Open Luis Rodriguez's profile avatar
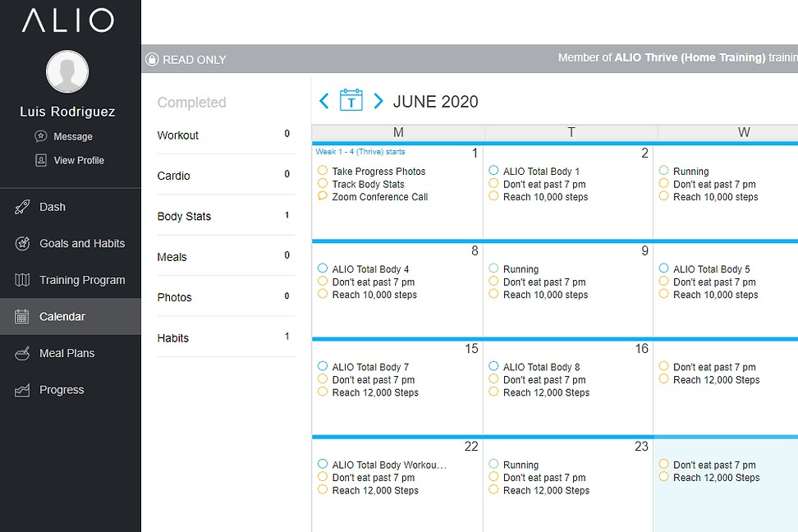798x532 pixels. click(67, 71)
